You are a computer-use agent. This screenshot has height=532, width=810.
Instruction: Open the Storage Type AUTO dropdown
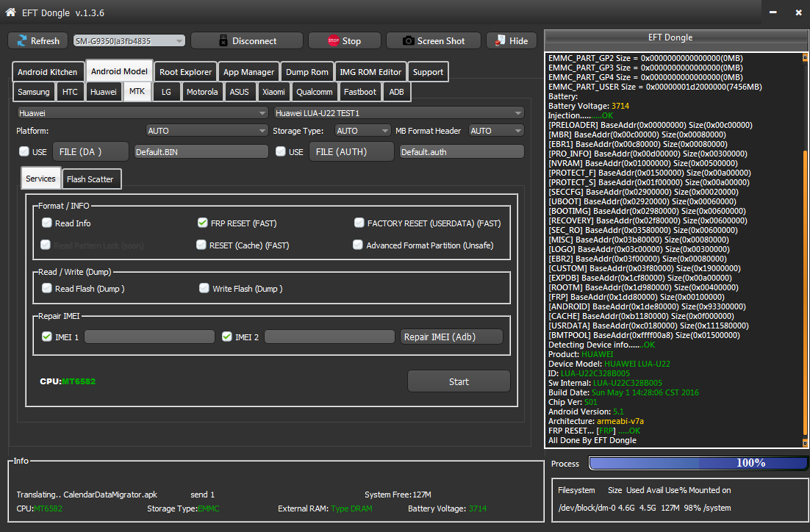pyautogui.click(x=362, y=131)
